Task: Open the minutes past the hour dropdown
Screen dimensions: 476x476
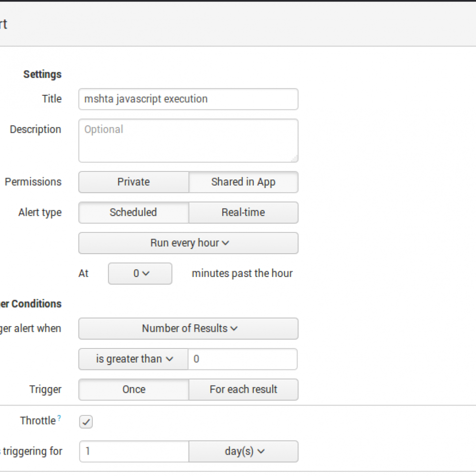Action: point(140,274)
